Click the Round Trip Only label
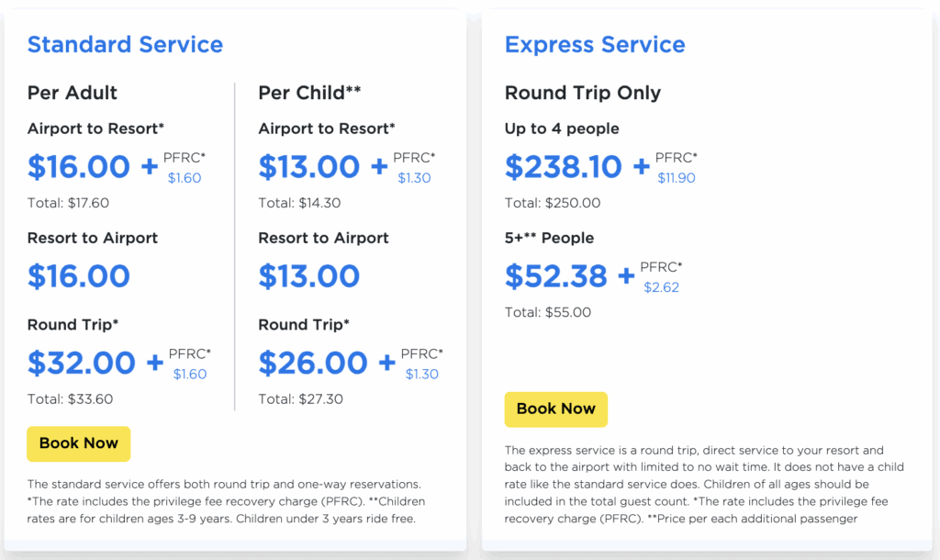 [583, 93]
